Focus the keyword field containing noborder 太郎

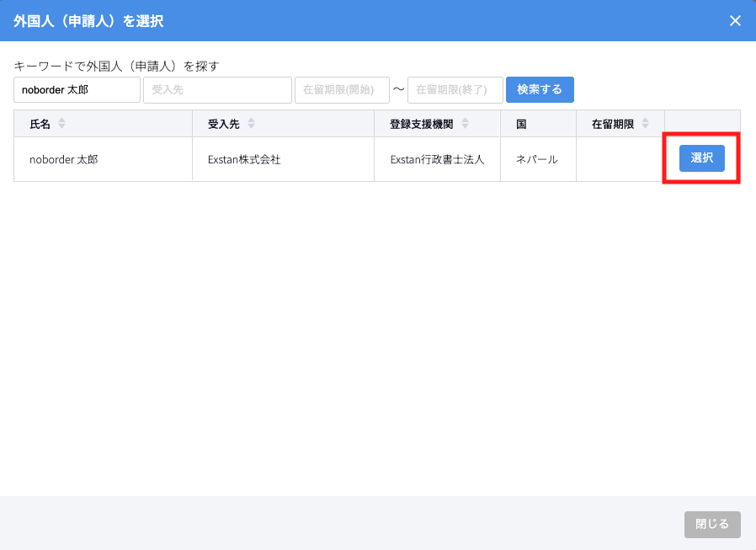tap(77, 90)
